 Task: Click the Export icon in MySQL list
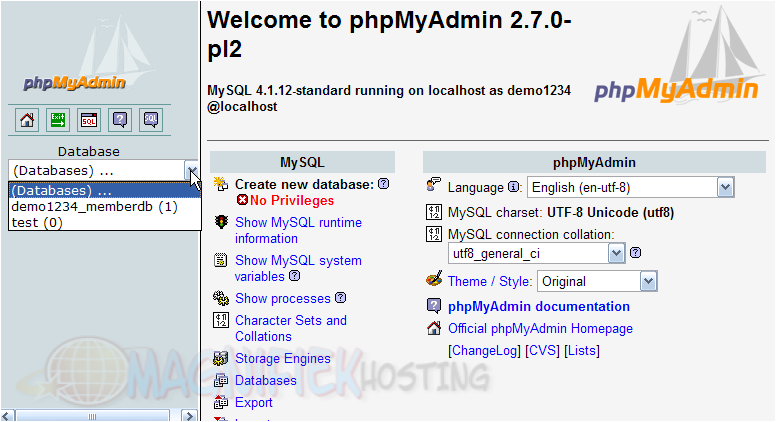[221, 402]
